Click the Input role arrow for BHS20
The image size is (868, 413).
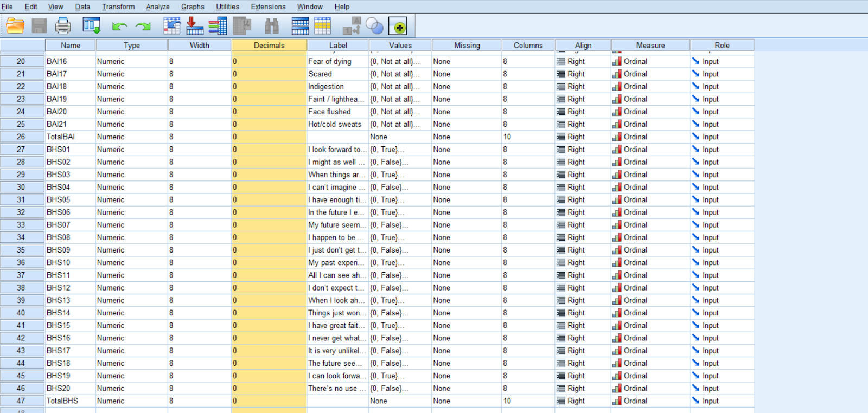point(695,388)
